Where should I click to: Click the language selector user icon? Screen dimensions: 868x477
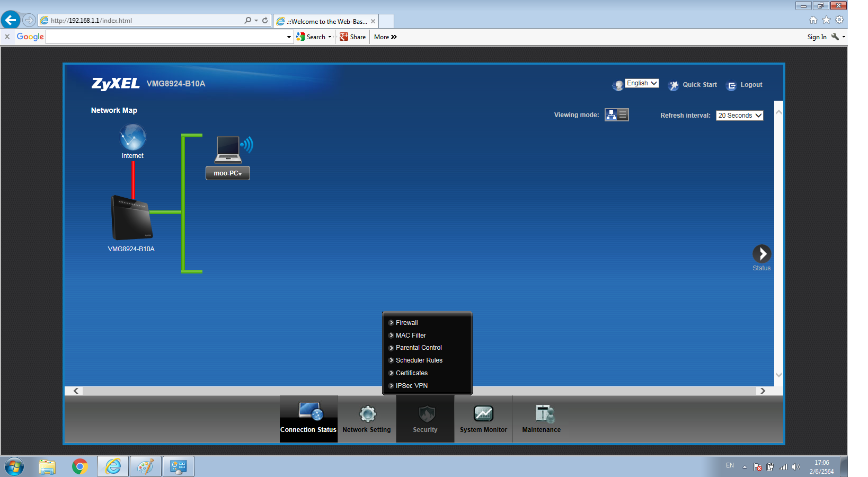[x=618, y=85]
